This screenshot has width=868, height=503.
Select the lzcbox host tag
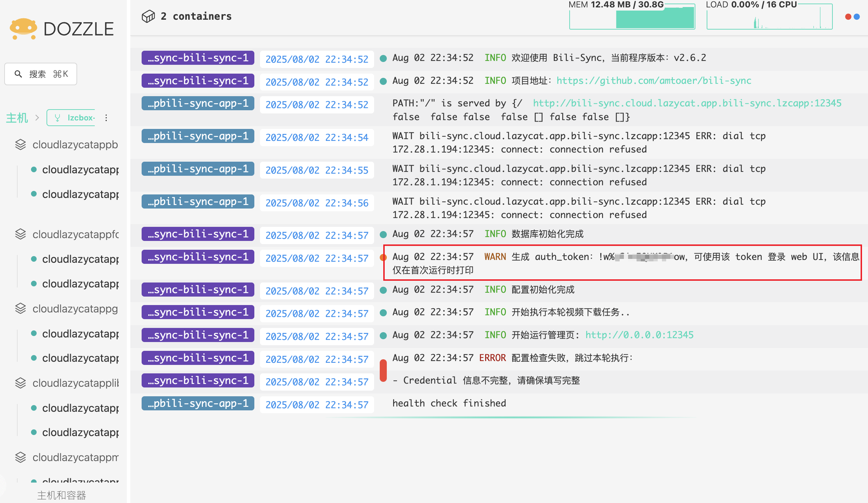pyautogui.click(x=71, y=118)
